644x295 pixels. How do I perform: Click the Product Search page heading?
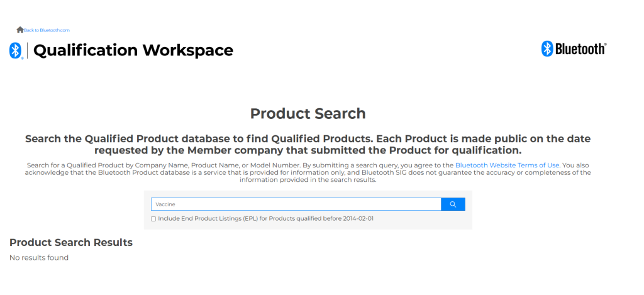pyautogui.click(x=308, y=113)
